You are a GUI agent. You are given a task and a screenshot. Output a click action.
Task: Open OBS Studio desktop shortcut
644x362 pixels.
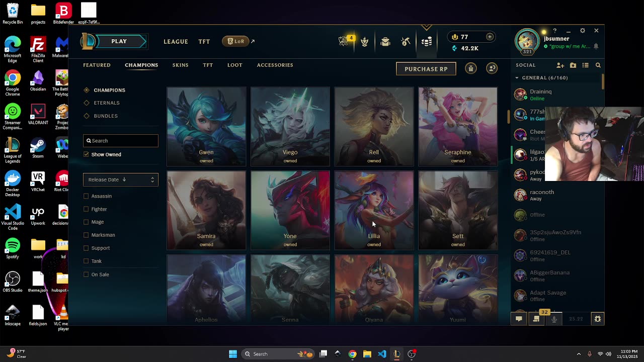(13, 282)
